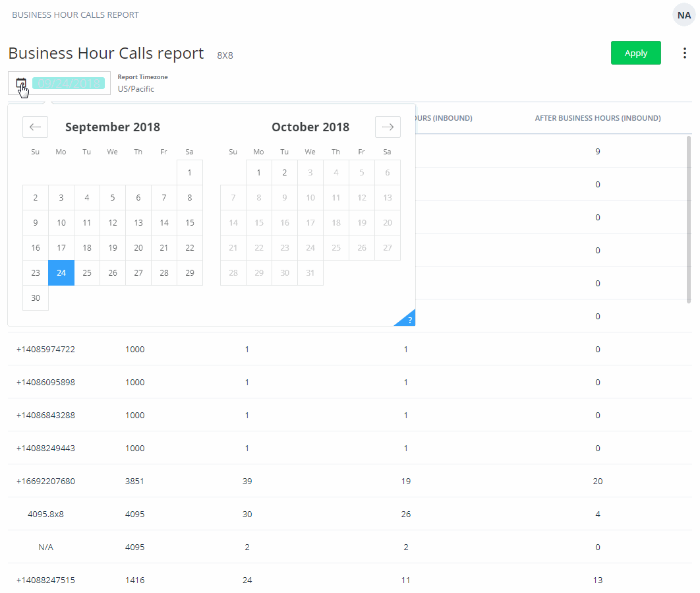
Task: Select September 1 in the calendar
Action: (189, 172)
